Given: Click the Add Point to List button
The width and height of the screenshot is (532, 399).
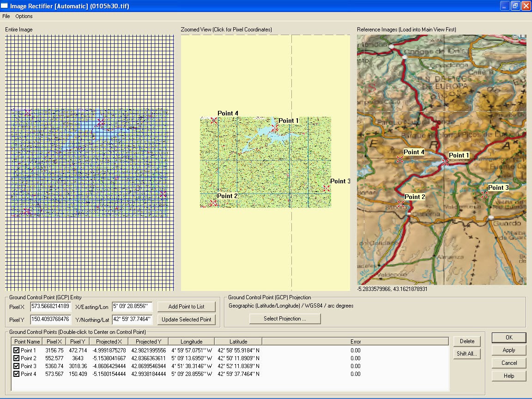Looking at the screenshot, I should (187, 306).
